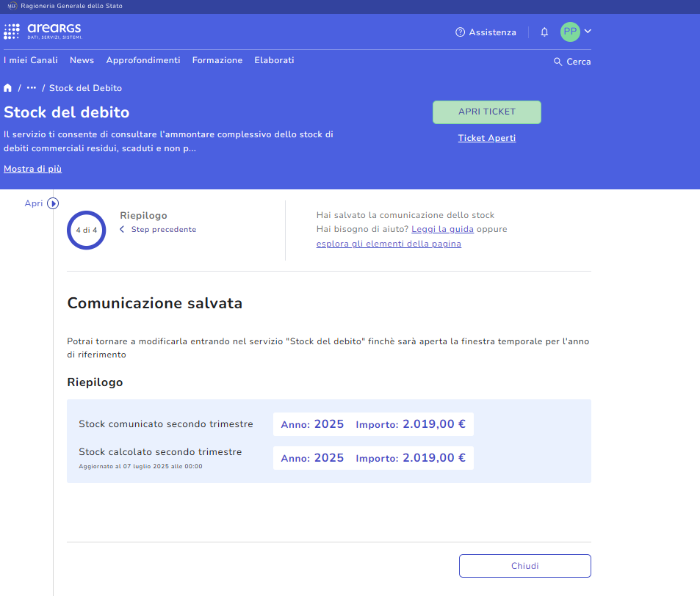The height and width of the screenshot is (596, 700).
Task: Expand the user profile dropdown chevron
Action: tap(588, 32)
